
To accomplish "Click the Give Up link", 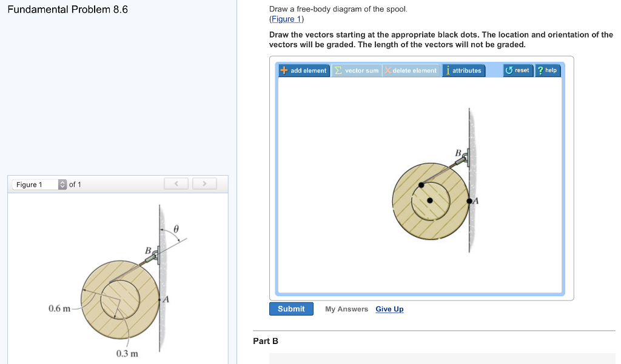I will pos(389,309).
